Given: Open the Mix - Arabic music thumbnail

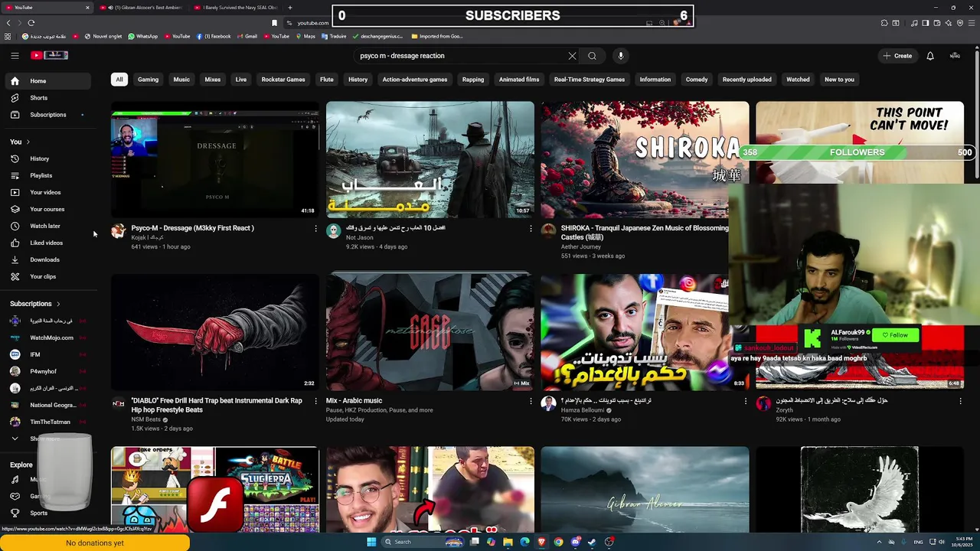Looking at the screenshot, I should click(x=430, y=332).
